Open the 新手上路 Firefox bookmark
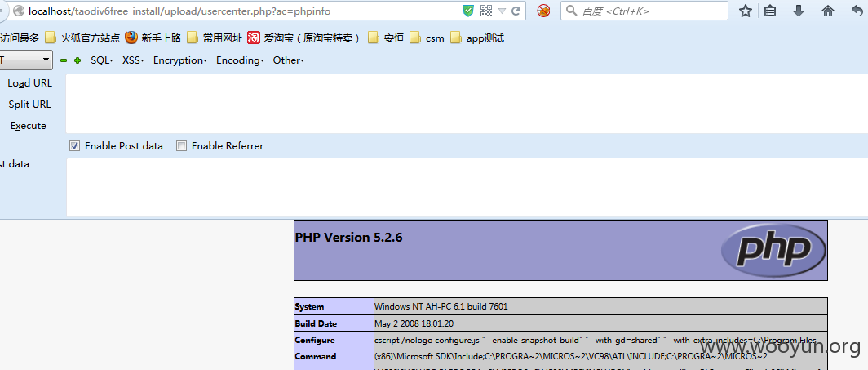868x370 pixels. (153, 38)
